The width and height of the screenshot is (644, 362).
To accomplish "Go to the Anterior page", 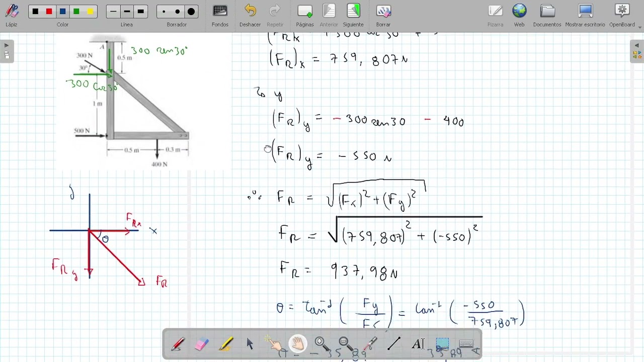I will (329, 15).
